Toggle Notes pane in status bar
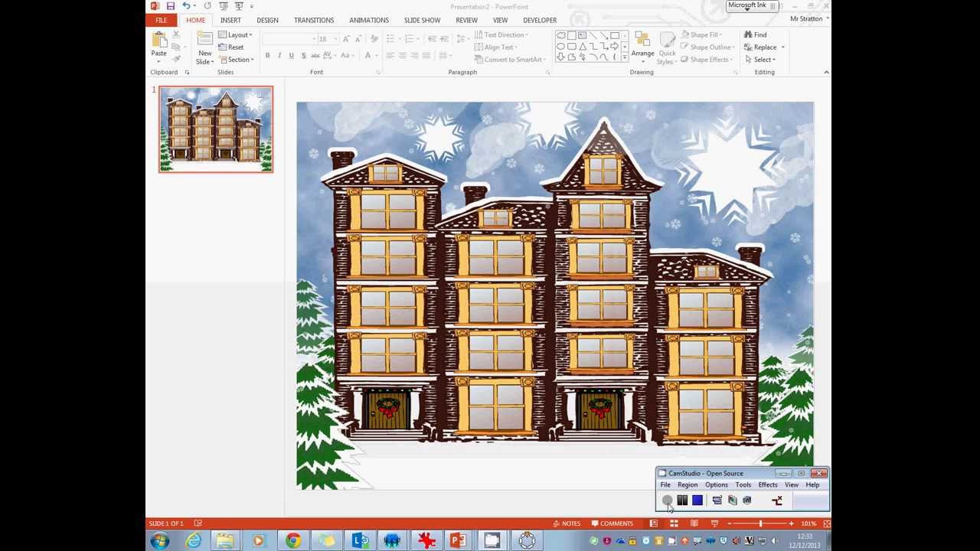This screenshot has height=551, width=980. coord(566,523)
